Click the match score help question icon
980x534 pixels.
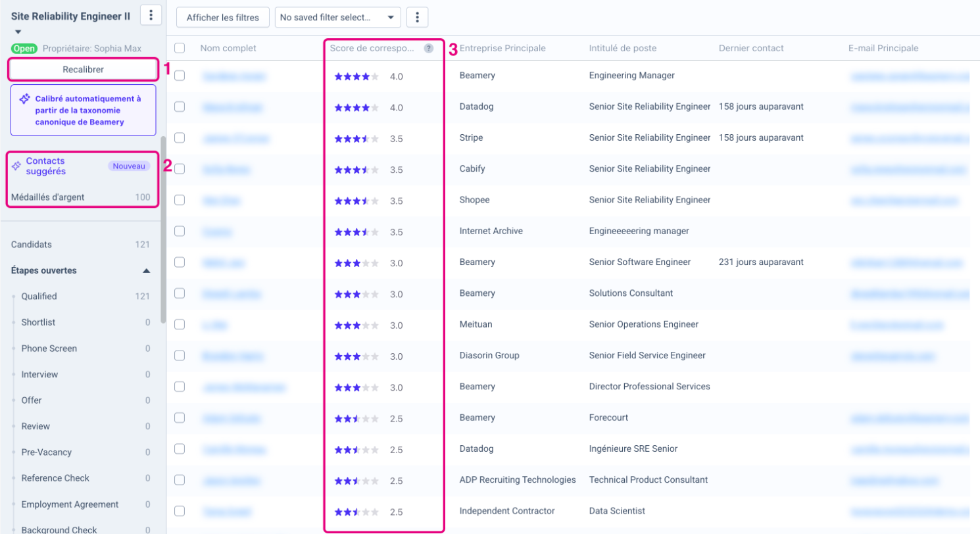click(x=429, y=48)
